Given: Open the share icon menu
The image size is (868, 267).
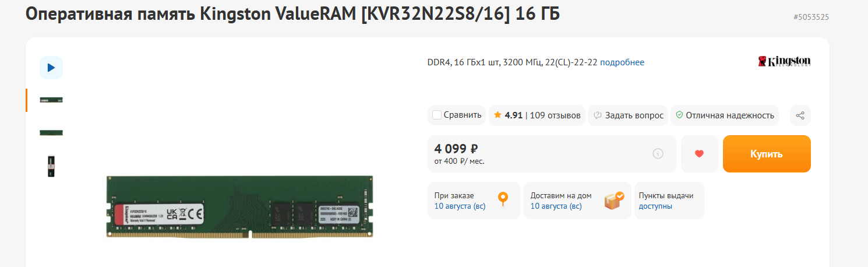Looking at the screenshot, I should (x=800, y=115).
